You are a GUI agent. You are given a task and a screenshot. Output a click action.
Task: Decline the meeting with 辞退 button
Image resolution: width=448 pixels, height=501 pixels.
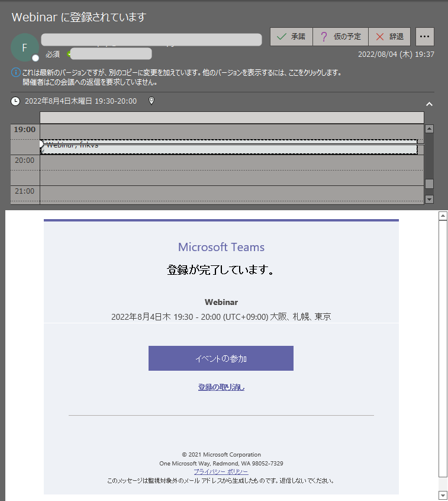coord(389,37)
